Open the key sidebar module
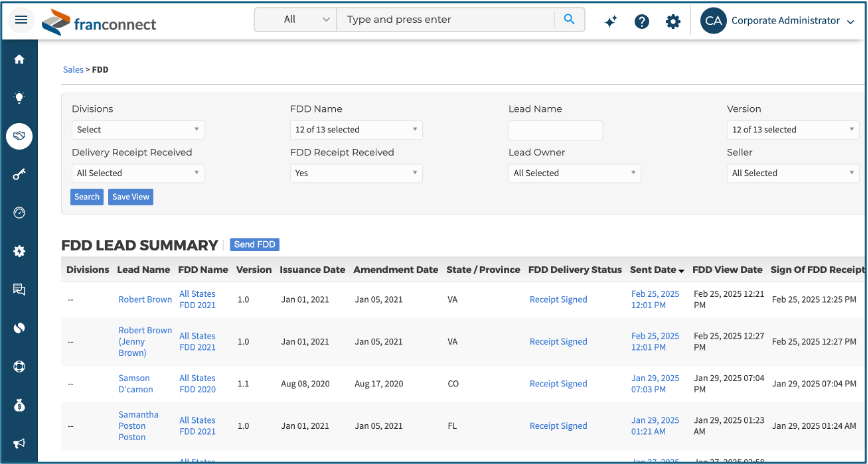Screen dimensions: 868x464 [x=19, y=174]
